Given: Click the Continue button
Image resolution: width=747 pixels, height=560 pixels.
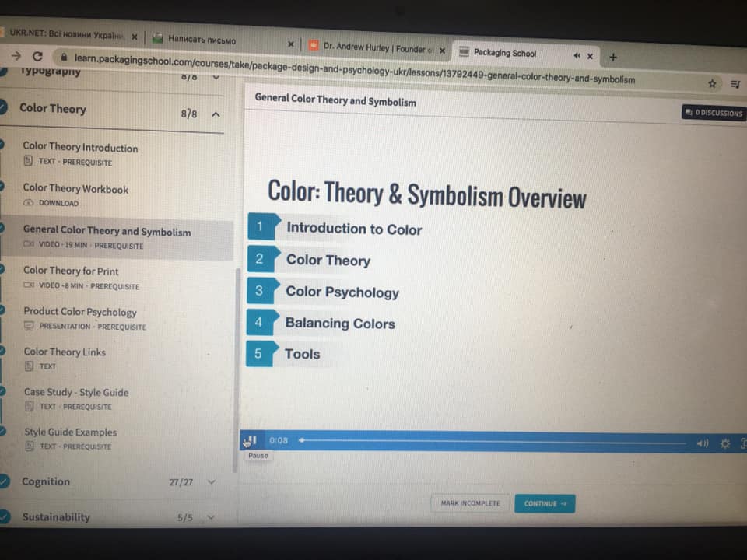Looking at the screenshot, I should [545, 503].
